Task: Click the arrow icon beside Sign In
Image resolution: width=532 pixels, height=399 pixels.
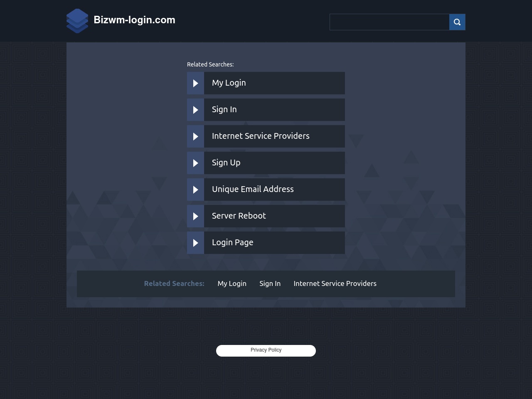Action: point(195,110)
